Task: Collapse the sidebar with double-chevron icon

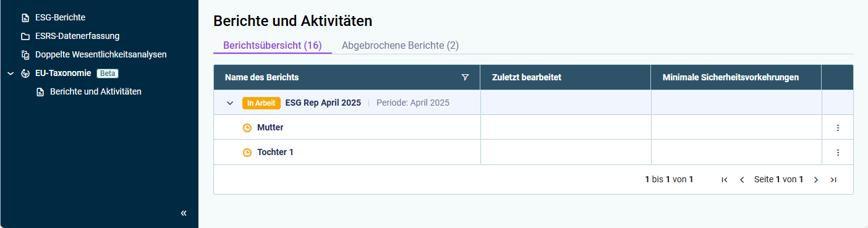Action: tap(184, 213)
